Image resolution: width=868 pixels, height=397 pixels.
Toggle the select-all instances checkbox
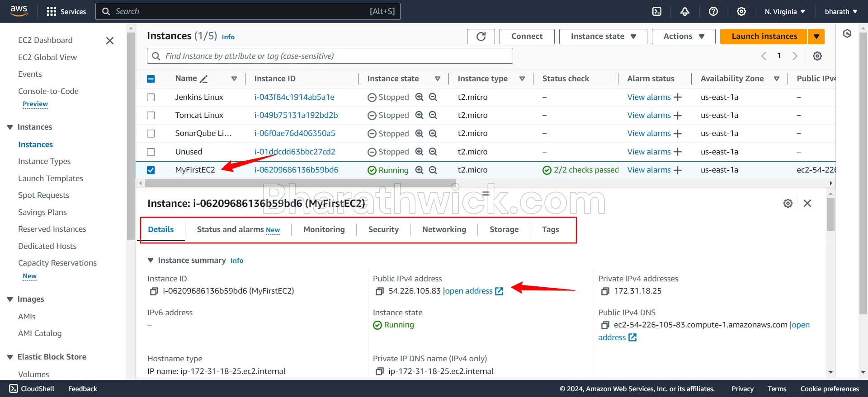click(x=151, y=79)
